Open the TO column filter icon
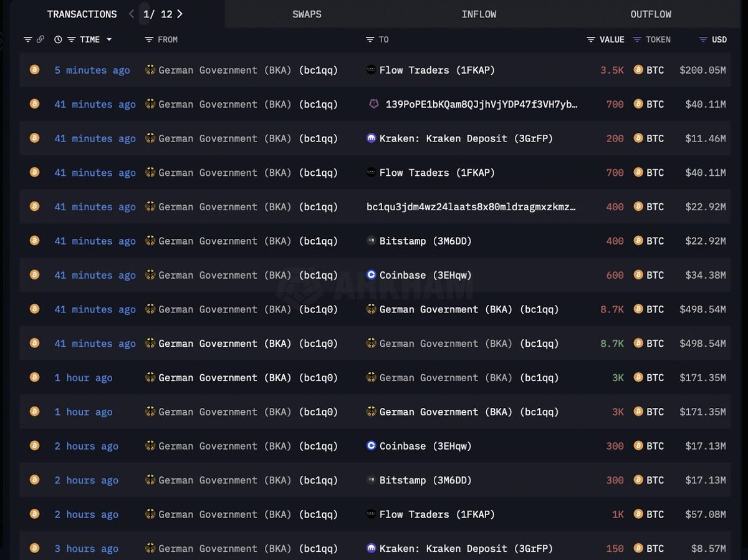Screen dimensions: 748x560 [x=370, y=39]
